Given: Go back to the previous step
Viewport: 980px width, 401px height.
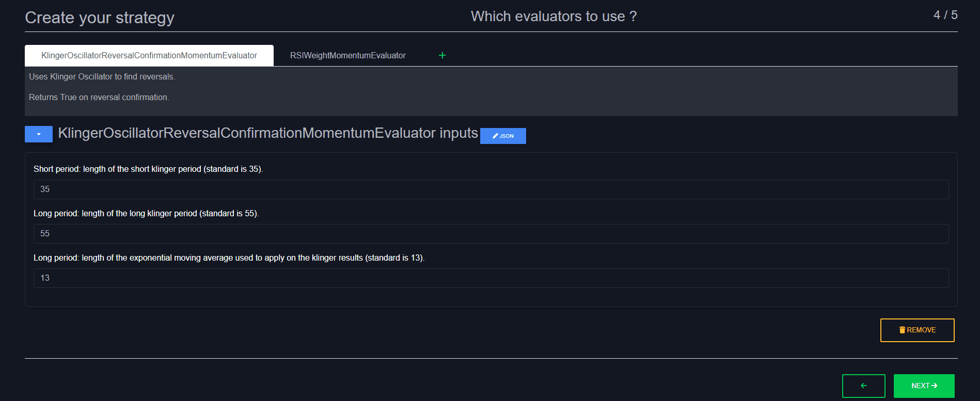Looking at the screenshot, I should [x=863, y=386].
